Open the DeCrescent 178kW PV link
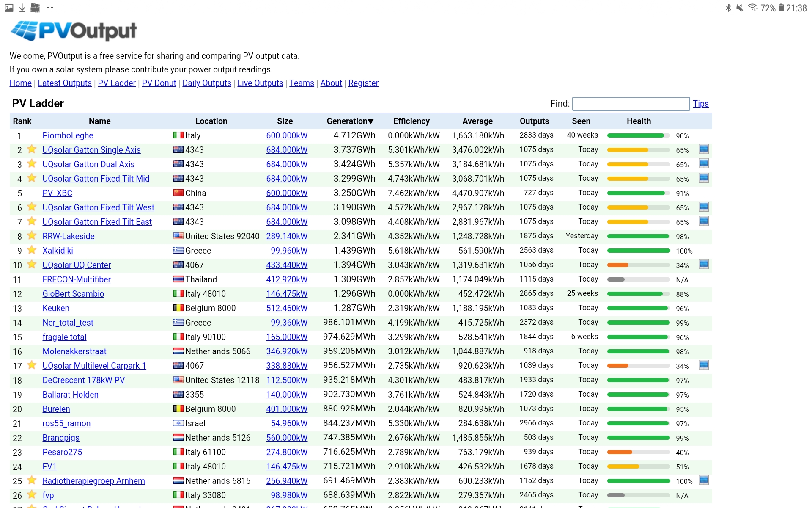This screenshot has height=508, width=812. (x=84, y=380)
